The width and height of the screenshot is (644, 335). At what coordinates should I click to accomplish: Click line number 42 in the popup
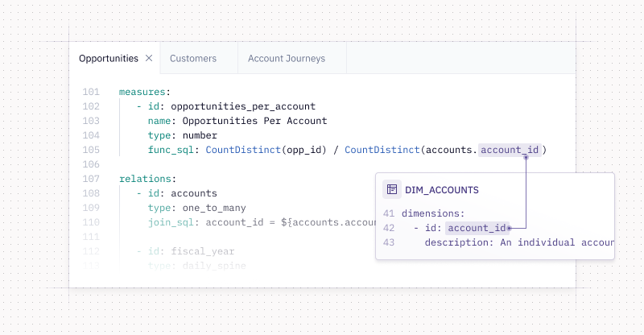coord(389,228)
